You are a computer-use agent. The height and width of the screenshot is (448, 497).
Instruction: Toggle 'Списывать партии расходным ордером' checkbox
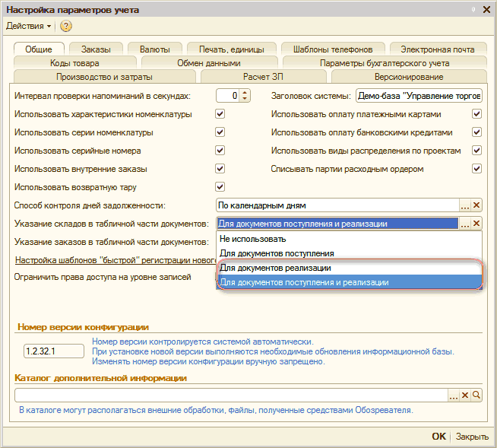(476, 169)
